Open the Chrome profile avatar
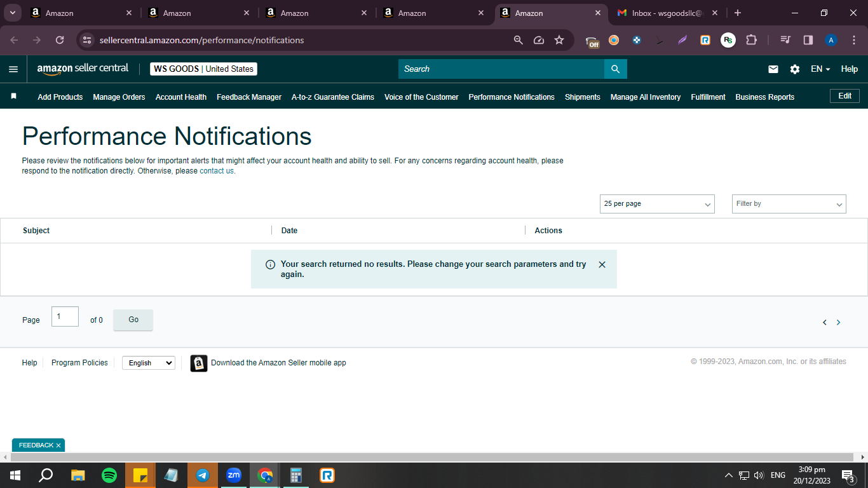Screen dimensions: 868x488 click(831, 40)
